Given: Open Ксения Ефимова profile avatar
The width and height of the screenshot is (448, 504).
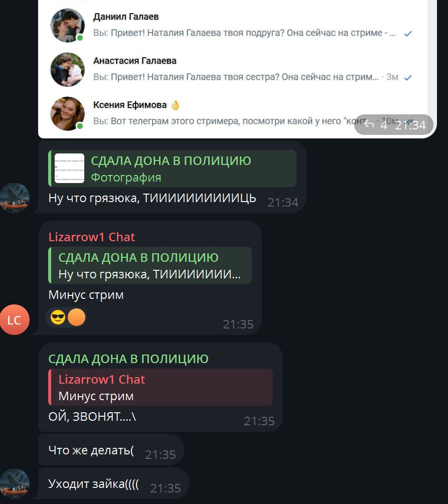Looking at the screenshot, I should (68, 113).
